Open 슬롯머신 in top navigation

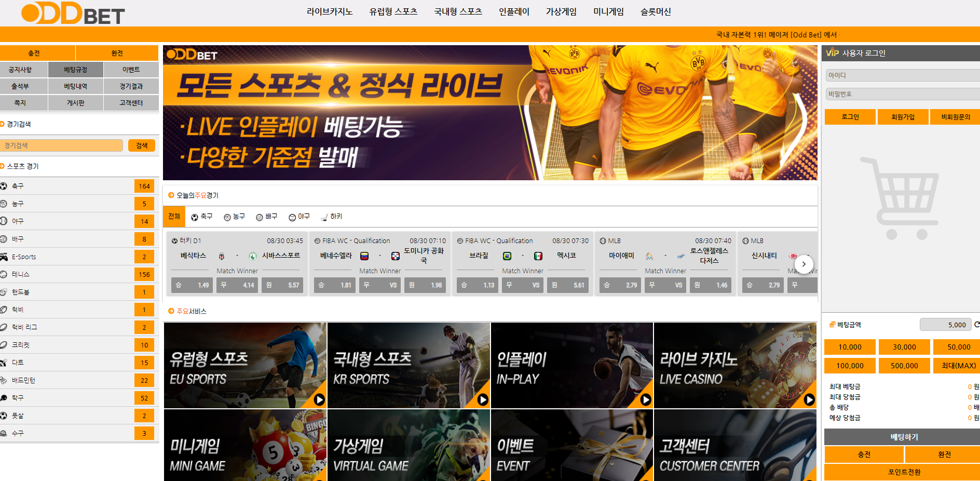656,12
